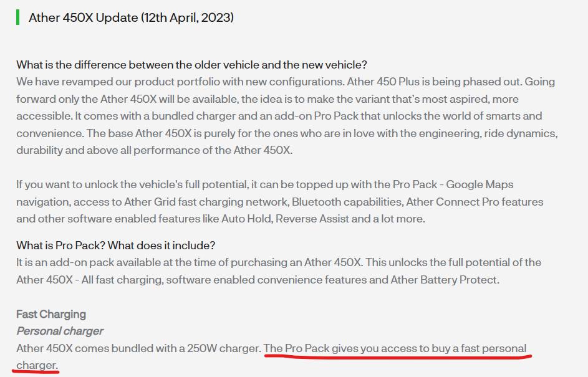Click the line starting 'convenience. The base Ather 450X'
This screenshot has width=588, height=377.
pyautogui.click(x=287, y=133)
